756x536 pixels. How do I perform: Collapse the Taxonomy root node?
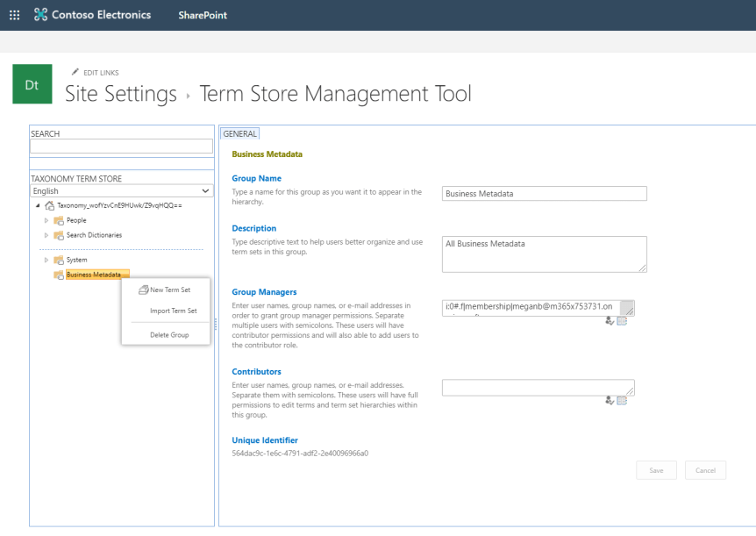pyautogui.click(x=38, y=205)
